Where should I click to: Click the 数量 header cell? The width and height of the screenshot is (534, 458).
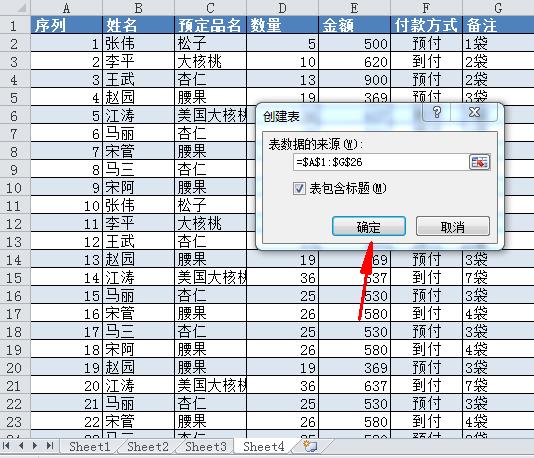pyautogui.click(x=282, y=25)
